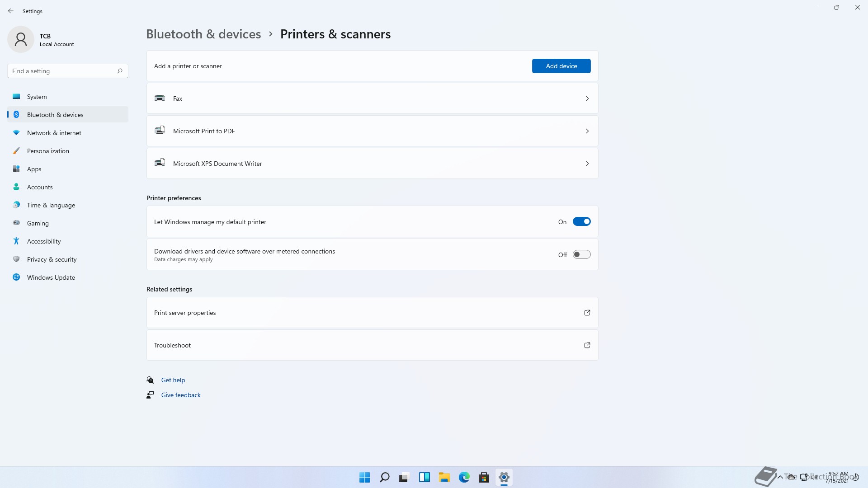The height and width of the screenshot is (488, 868).
Task: Open Personalization settings
Action: pyautogui.click(x=68, y=151)
